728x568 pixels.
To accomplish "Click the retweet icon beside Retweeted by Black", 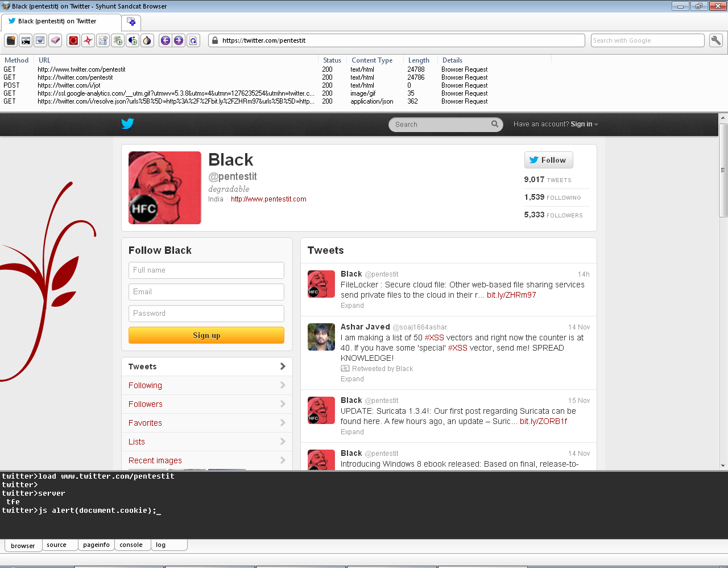I will pos(345,369).
